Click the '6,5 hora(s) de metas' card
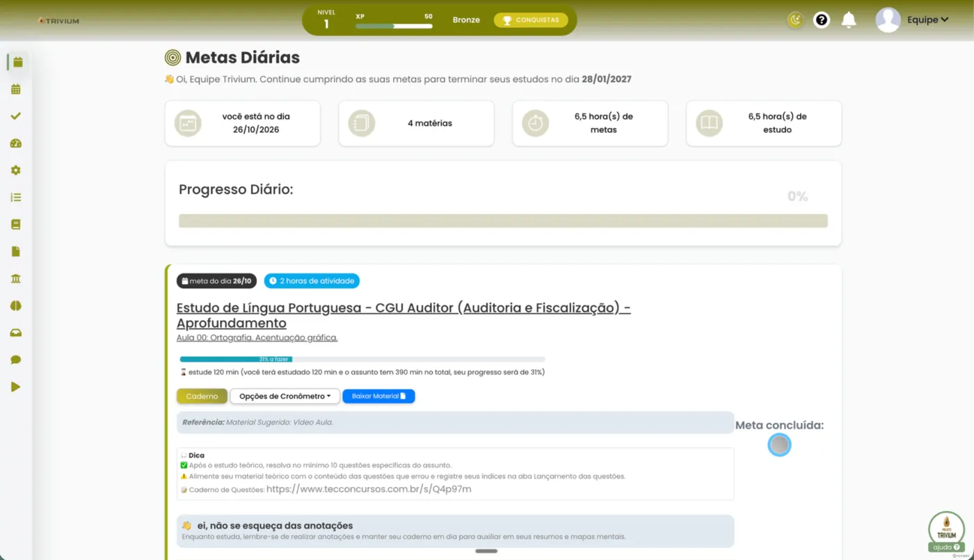Viewport: 974px width, 560px height. coord(590,123)
